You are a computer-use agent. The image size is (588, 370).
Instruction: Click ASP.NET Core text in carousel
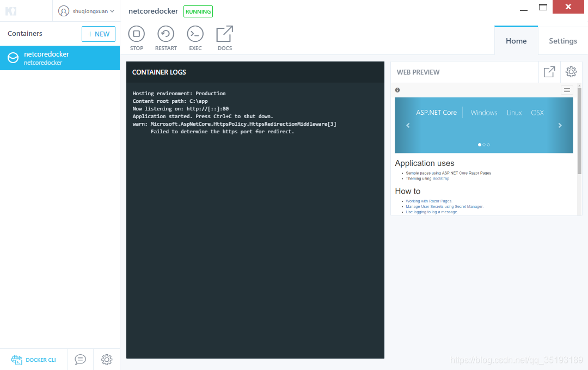(x=436, y=113)
